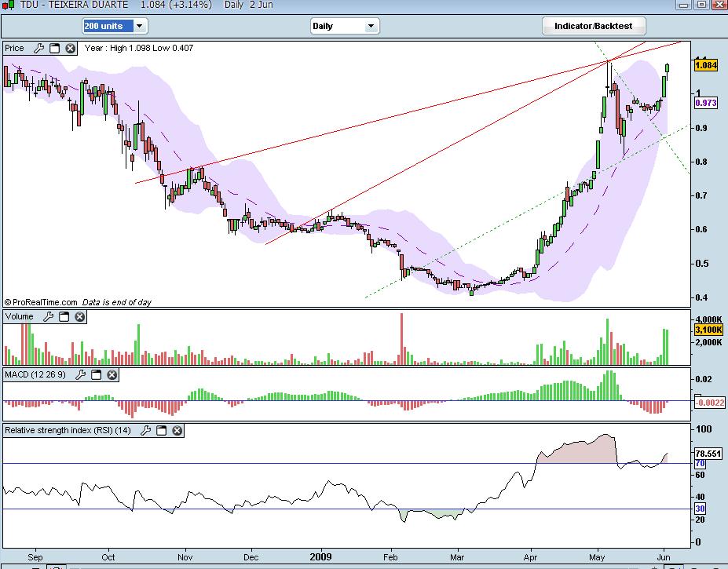Click the Apr label on time axis

coord(530,557)
